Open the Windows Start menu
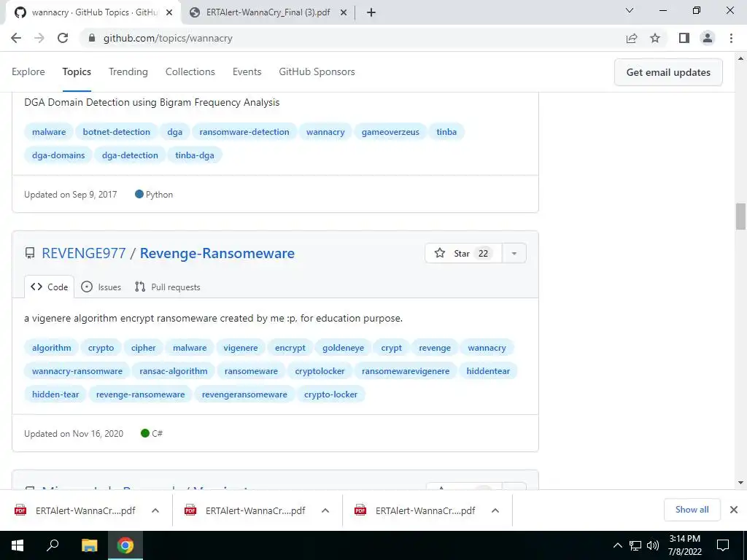This screenshot has width=747, height=560. (18, 545)
